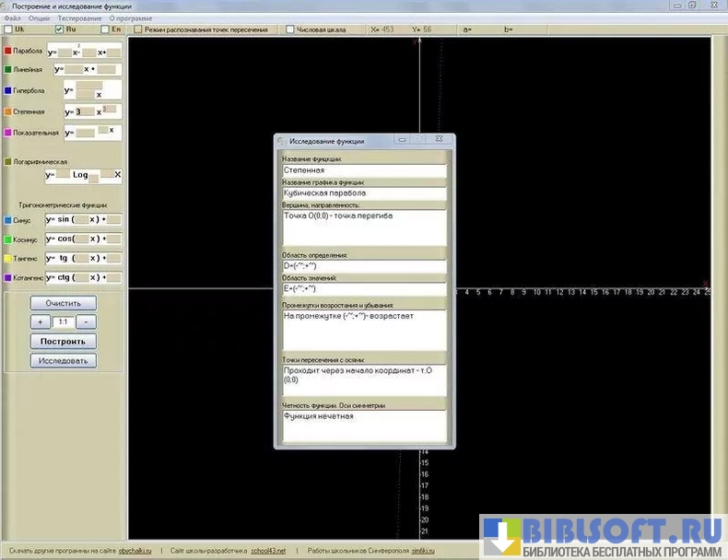Select the blue Гипербола function marker
The image size is (728, 560).
pyautogui.click(x=8, y=91)
